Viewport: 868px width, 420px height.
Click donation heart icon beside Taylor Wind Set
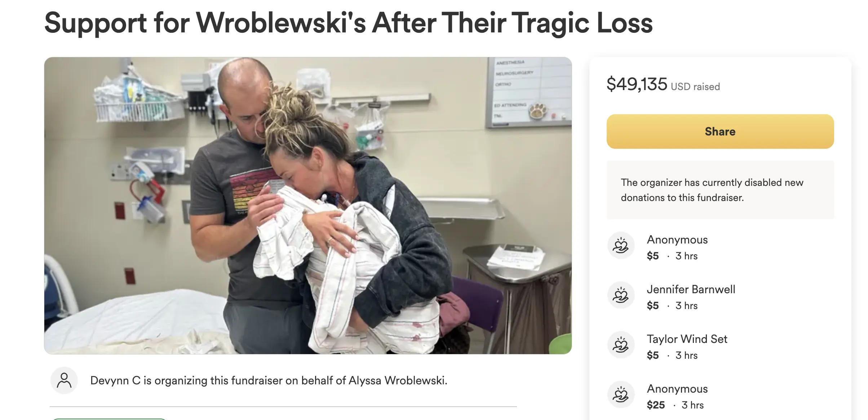click(x=621, y=345)
